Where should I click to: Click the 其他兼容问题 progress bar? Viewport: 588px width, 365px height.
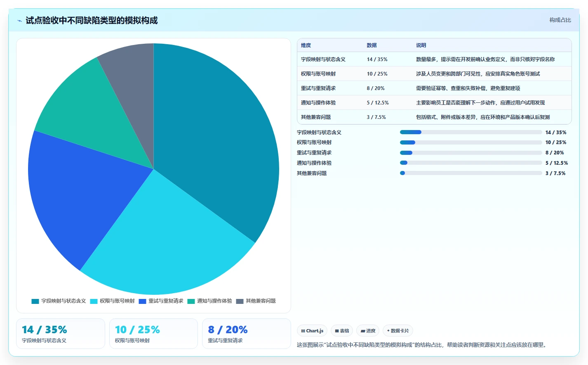coord(471,173)
